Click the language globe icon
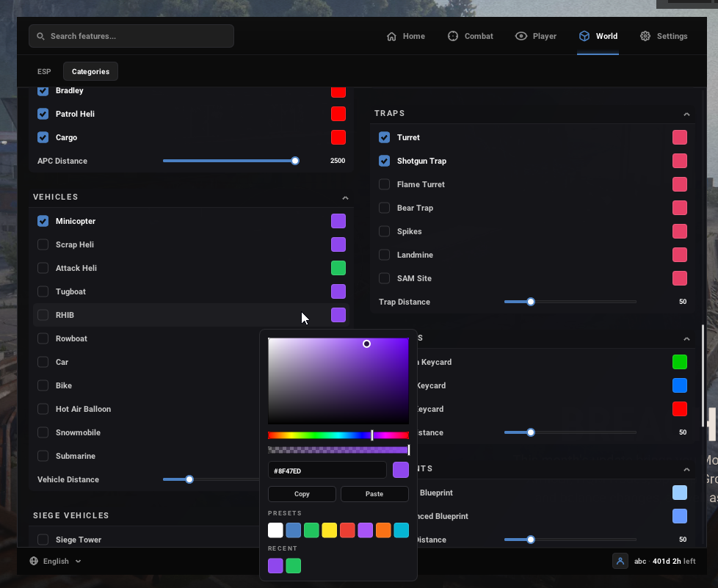This screenshot has width=718, height=588. [x=34, y=561]
